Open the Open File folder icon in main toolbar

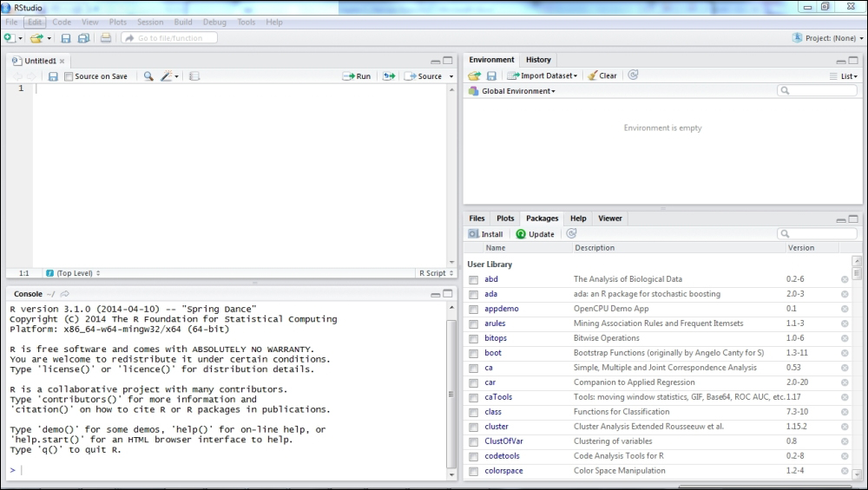(36, 38)
